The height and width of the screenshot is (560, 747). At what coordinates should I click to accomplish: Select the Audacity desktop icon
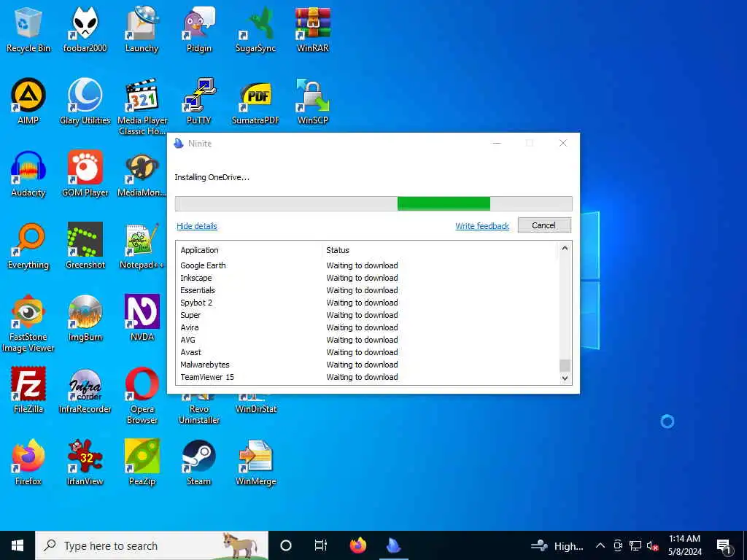(x=28, y=174)
